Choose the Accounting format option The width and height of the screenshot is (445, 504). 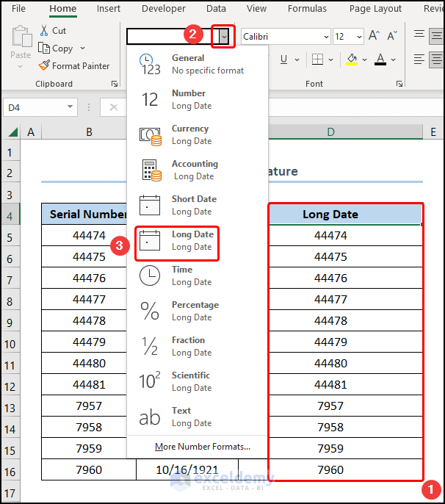[x=197, y=170]
